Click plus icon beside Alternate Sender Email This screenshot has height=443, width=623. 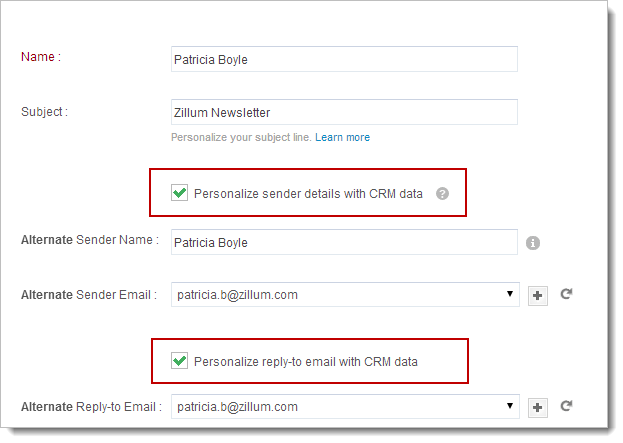pos(538,295)
